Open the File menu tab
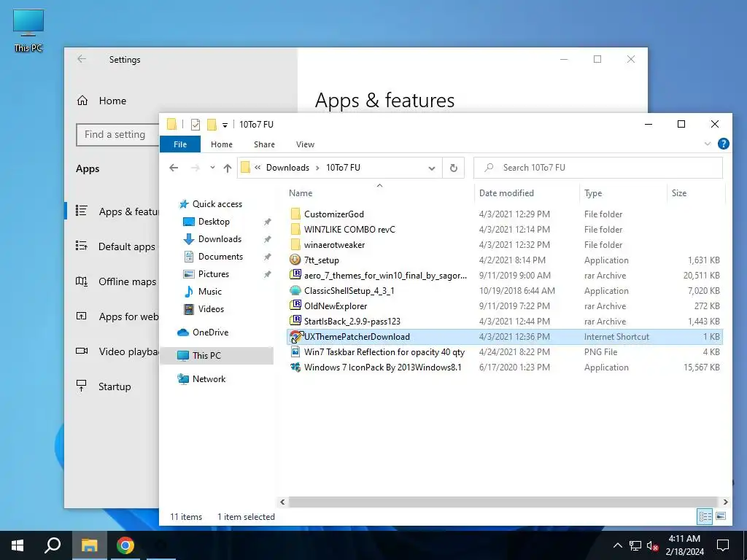Screen dimensions: 747x560 (x=180, y=144)
